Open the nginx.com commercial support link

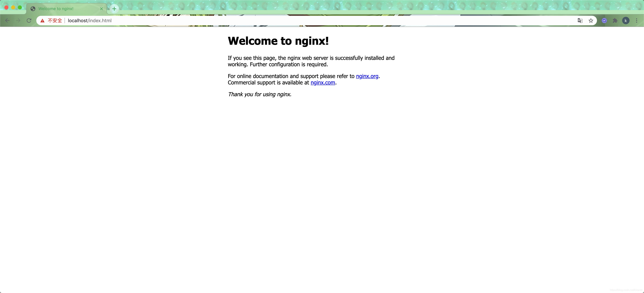(323, 83)
